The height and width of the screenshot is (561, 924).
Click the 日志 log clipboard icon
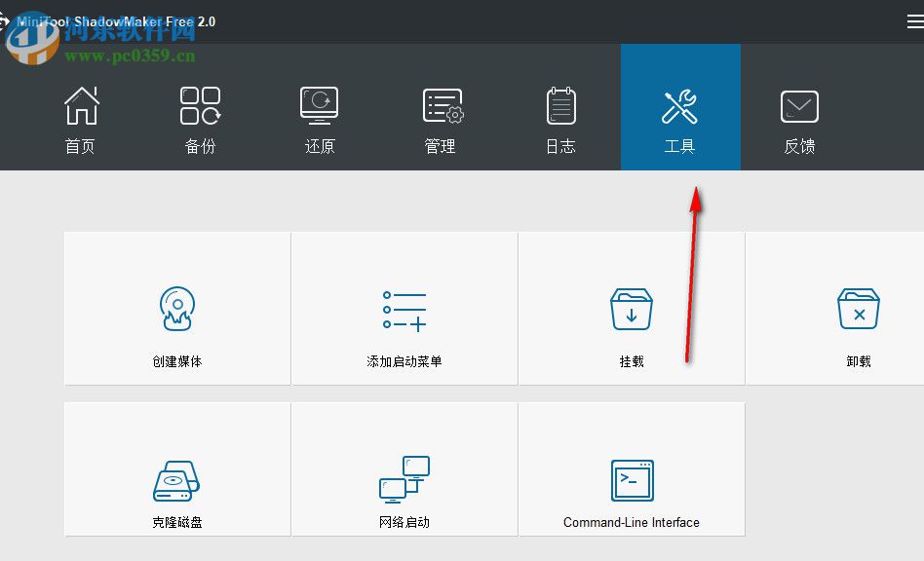point(559,105)
